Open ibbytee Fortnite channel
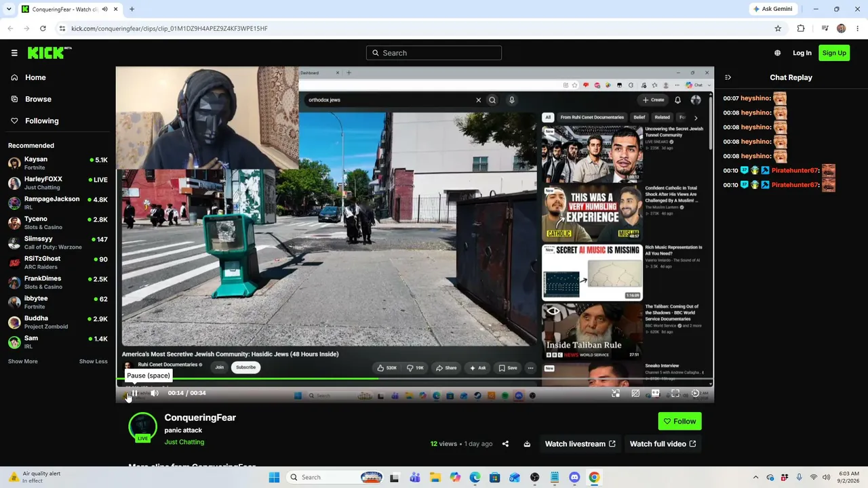 coord(58,302)
